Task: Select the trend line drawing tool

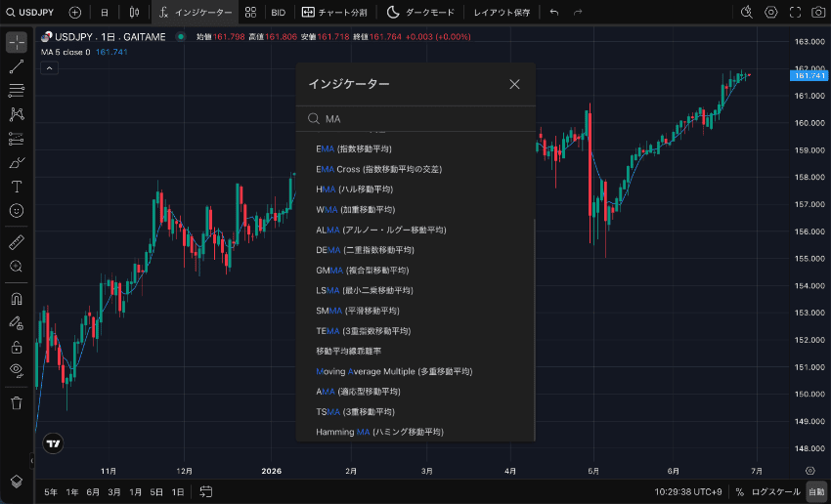Action: point(17,66)
